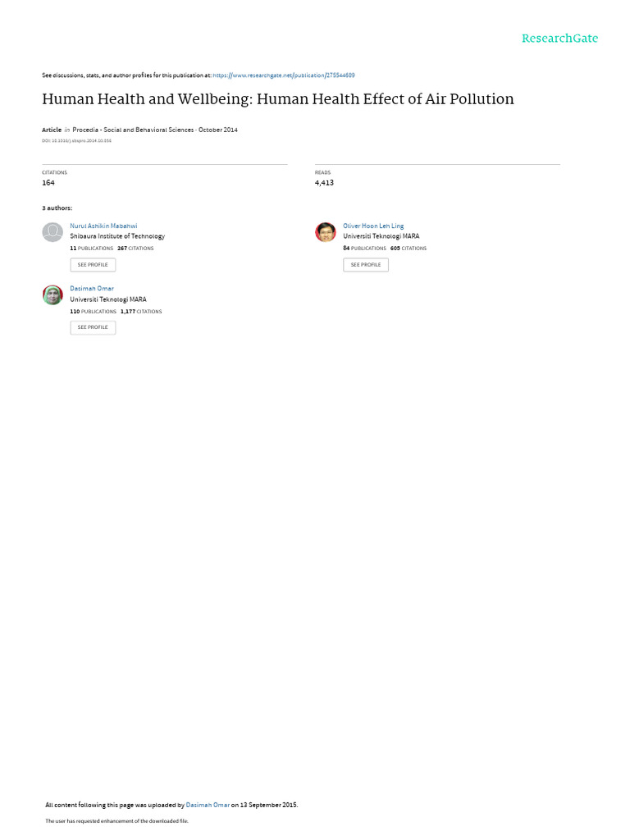This screenshot has height=840, width=630.
Task: Click the 4,413 reads count
Action: coord(324,183)
